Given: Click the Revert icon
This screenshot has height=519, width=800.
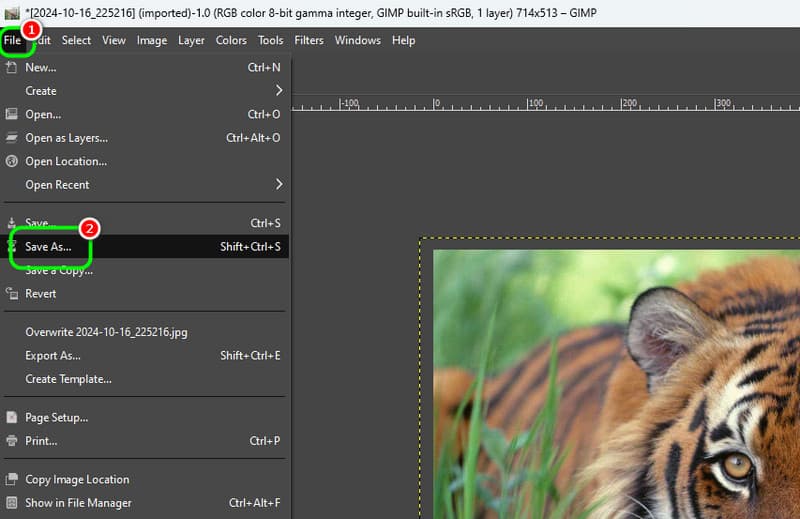Looking at the screenshot, I should click(x=12, y=294).
